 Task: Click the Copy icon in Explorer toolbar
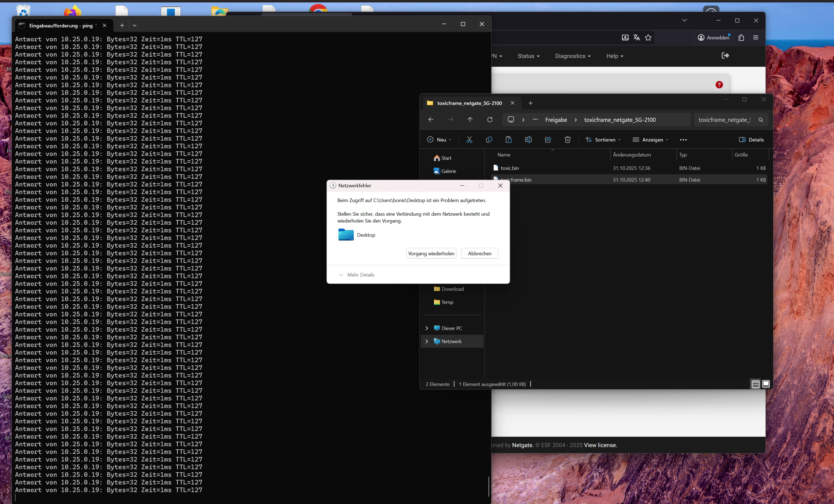(489, 139)
